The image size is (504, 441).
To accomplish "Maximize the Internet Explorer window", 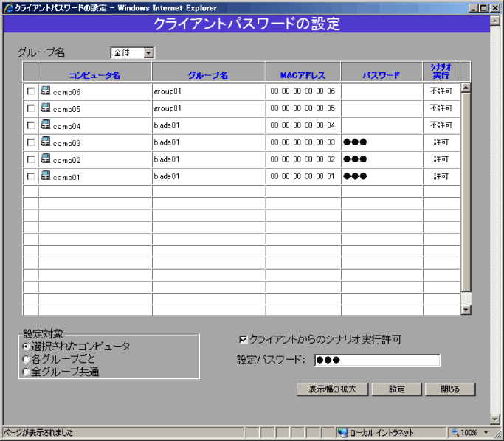I will pos(483,8).
